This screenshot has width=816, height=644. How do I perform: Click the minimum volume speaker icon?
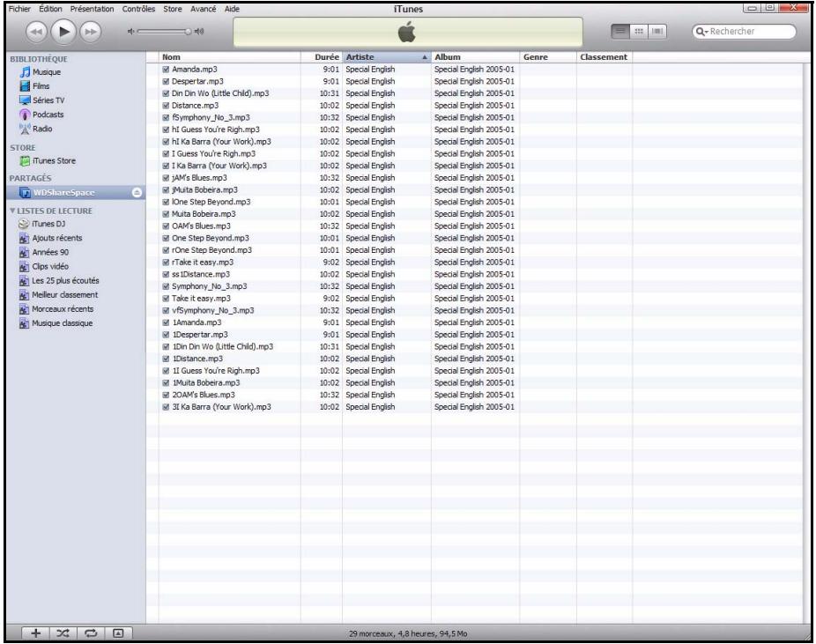tap(130, 32)
